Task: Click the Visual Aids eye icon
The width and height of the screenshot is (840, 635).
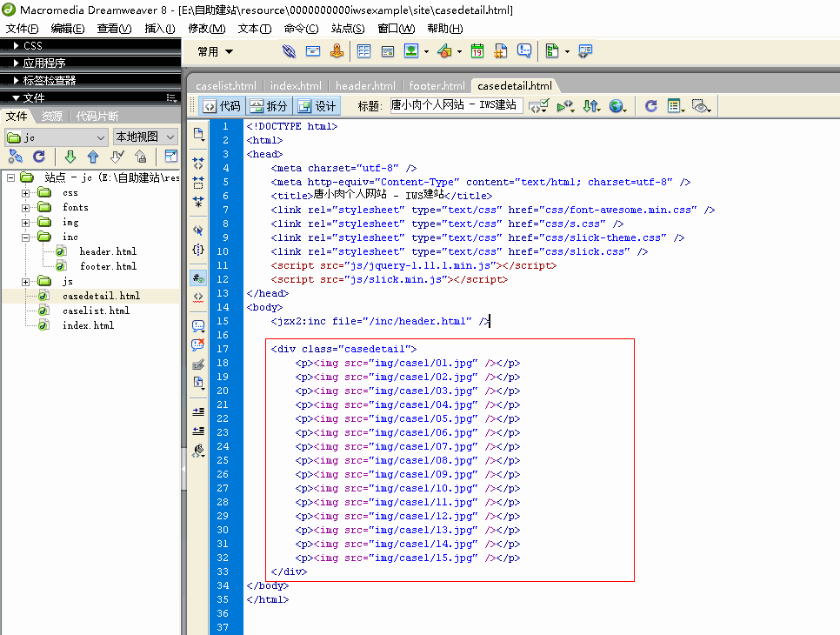Action: 701,106
